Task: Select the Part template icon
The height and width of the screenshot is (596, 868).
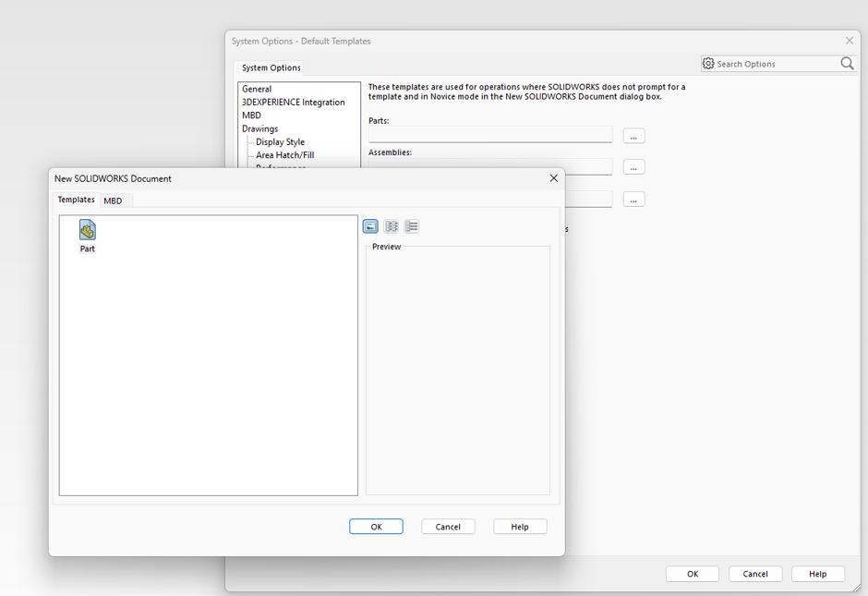Action: click(x=88, y=229)
